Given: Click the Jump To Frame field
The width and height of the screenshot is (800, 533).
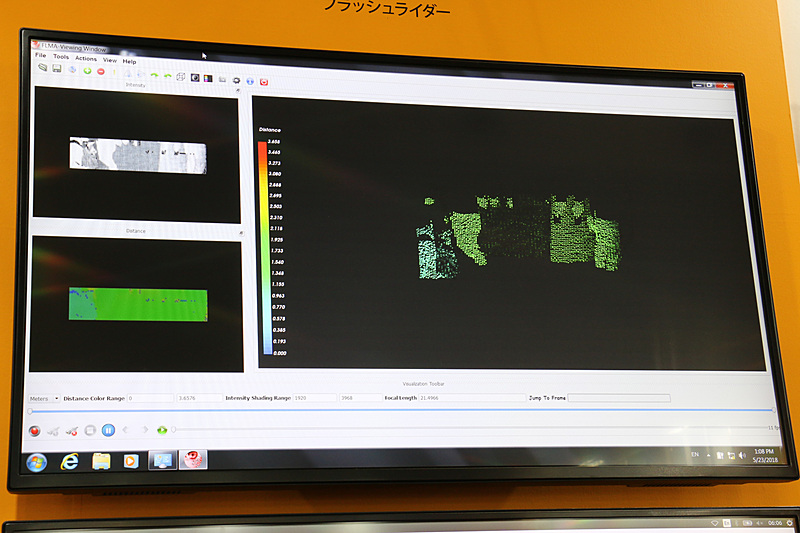Looking at the screenshot, I should [619, 398].
